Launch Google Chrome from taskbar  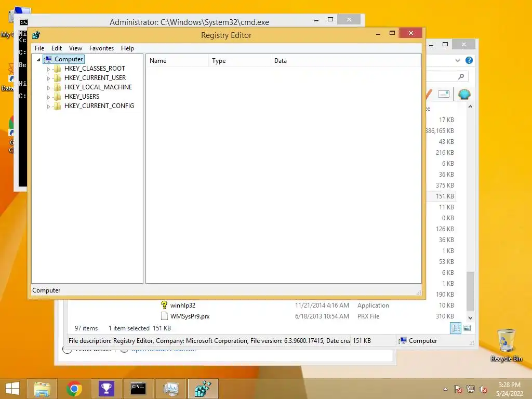click(74, 389)
